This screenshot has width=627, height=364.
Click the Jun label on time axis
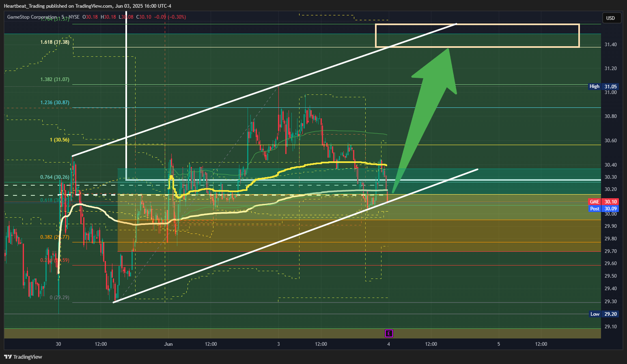[168, 344]
